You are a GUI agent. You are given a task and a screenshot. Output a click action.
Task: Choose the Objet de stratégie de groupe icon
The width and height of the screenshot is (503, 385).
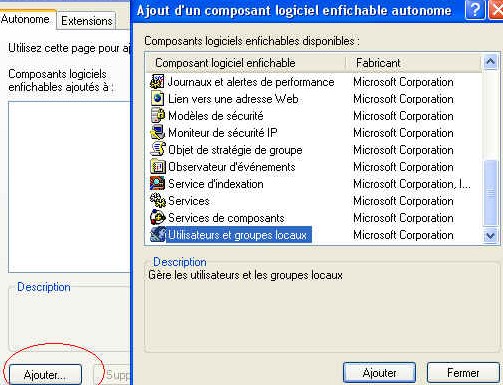point(157,150)
